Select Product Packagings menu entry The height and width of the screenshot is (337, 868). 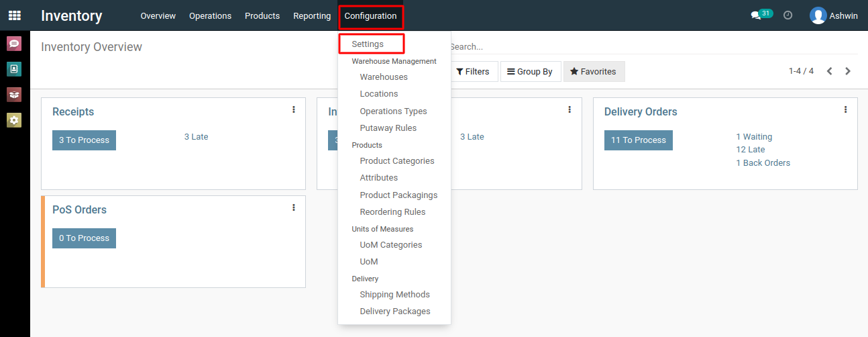[x=398, y=195]
